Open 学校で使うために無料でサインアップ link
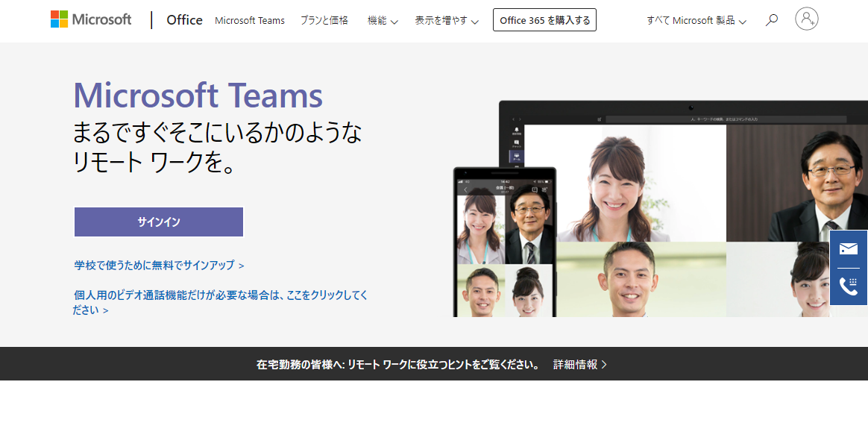 pos(160,265)
